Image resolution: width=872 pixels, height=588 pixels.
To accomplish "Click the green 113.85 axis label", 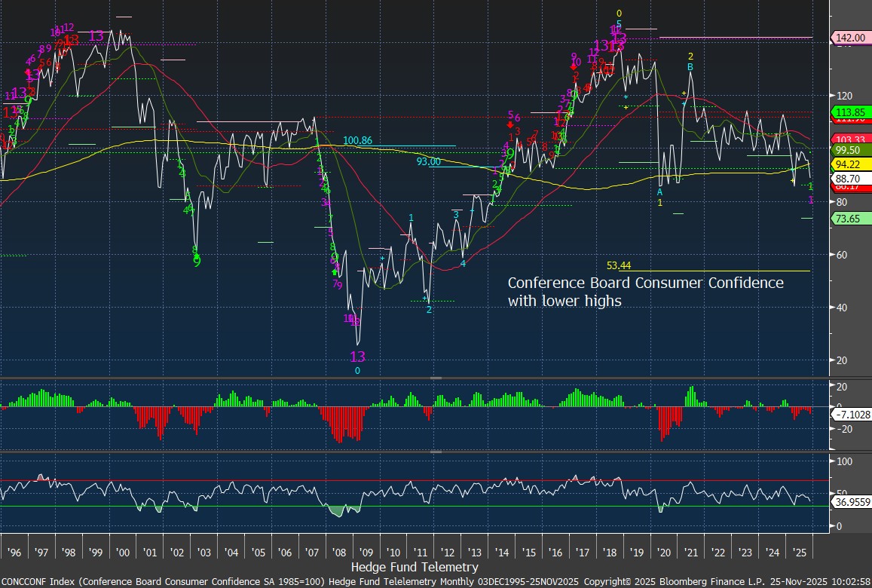I will tap(849, 112).
